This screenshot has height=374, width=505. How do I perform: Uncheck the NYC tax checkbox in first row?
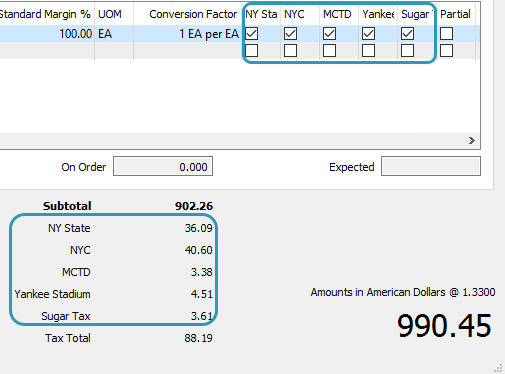click(x=291, y=34)
